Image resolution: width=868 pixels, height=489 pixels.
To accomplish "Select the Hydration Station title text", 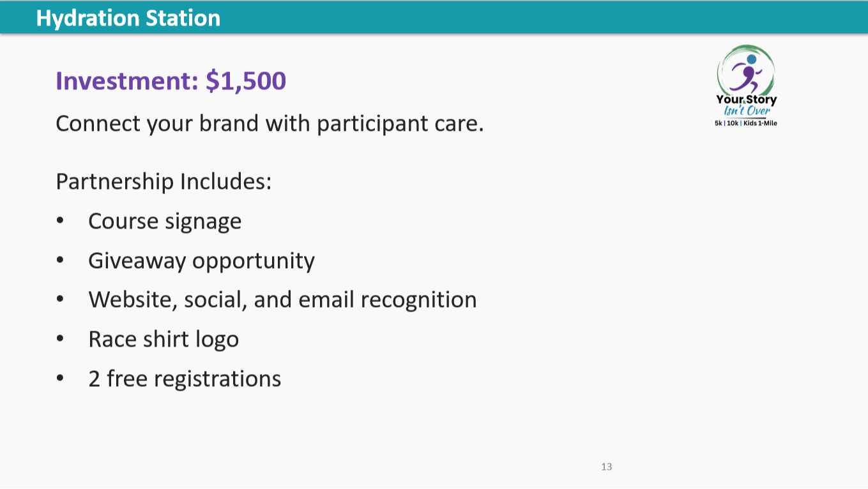I will click(x=128, y=18).
